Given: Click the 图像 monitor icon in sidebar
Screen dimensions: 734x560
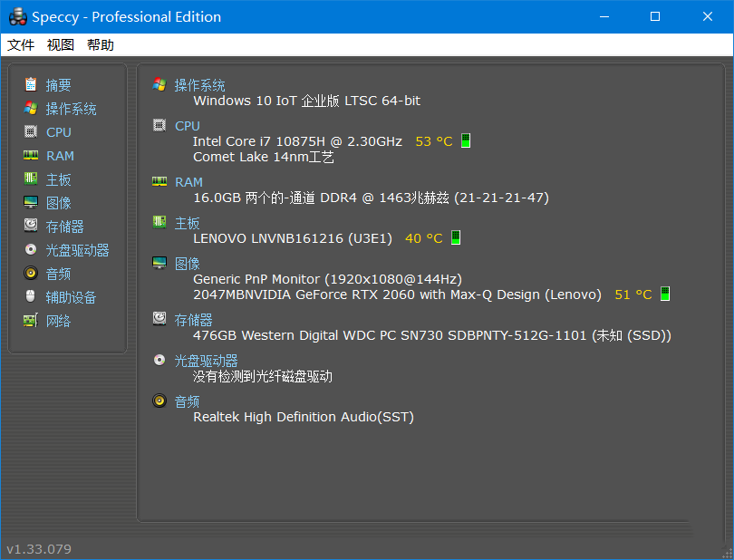Looking at the screenshot, I should click(31, 202).
